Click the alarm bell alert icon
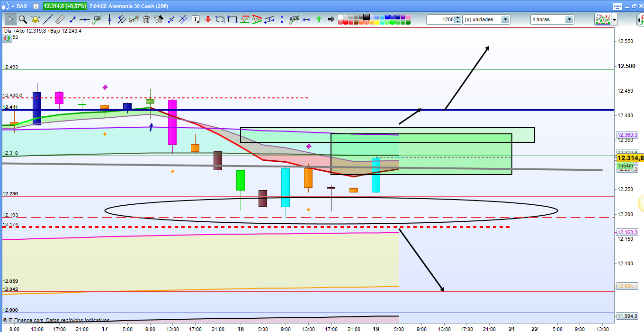 coord(35,19)
